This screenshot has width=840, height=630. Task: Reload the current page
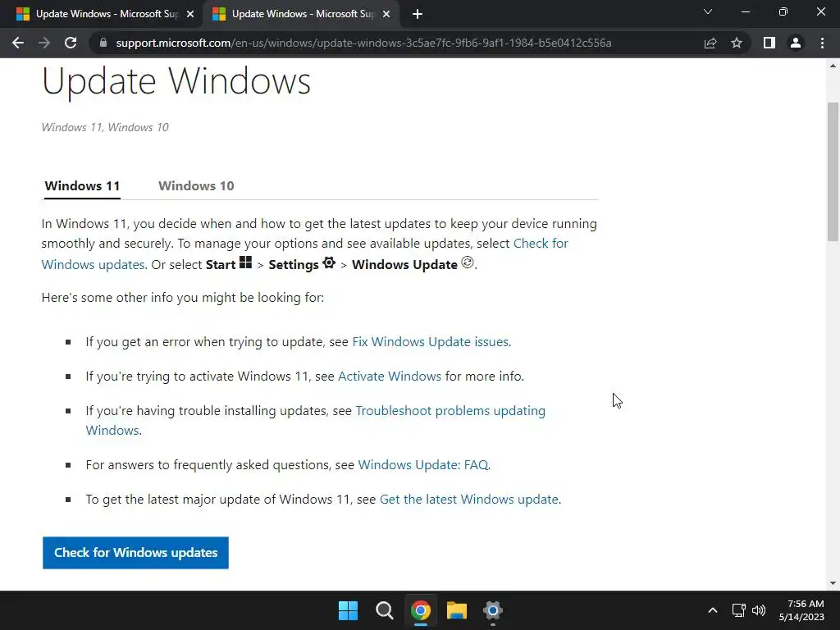71,43
